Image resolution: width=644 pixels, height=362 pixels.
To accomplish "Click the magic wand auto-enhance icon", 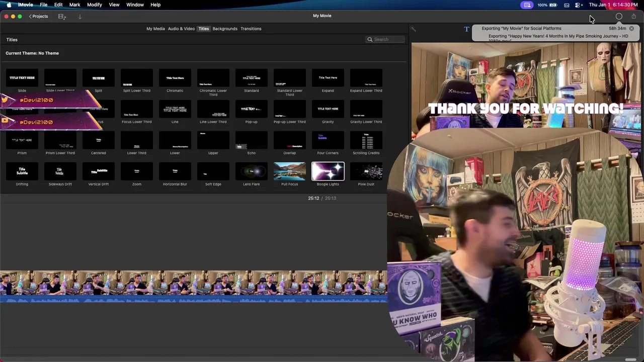I will [x=414, y=29].
